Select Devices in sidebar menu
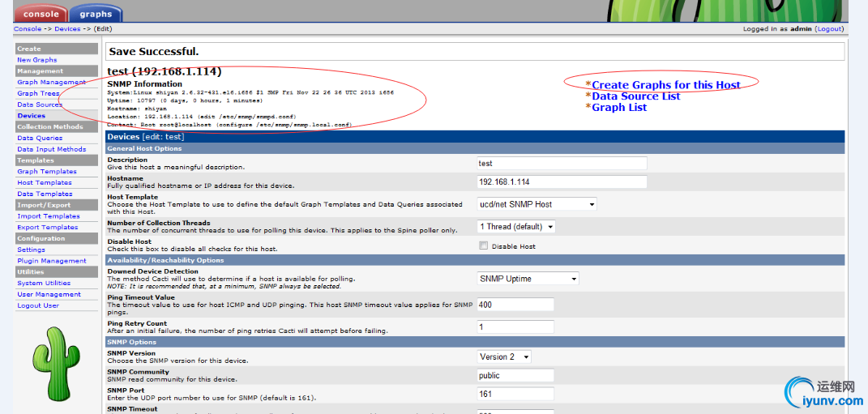 [x=31, y=116]
